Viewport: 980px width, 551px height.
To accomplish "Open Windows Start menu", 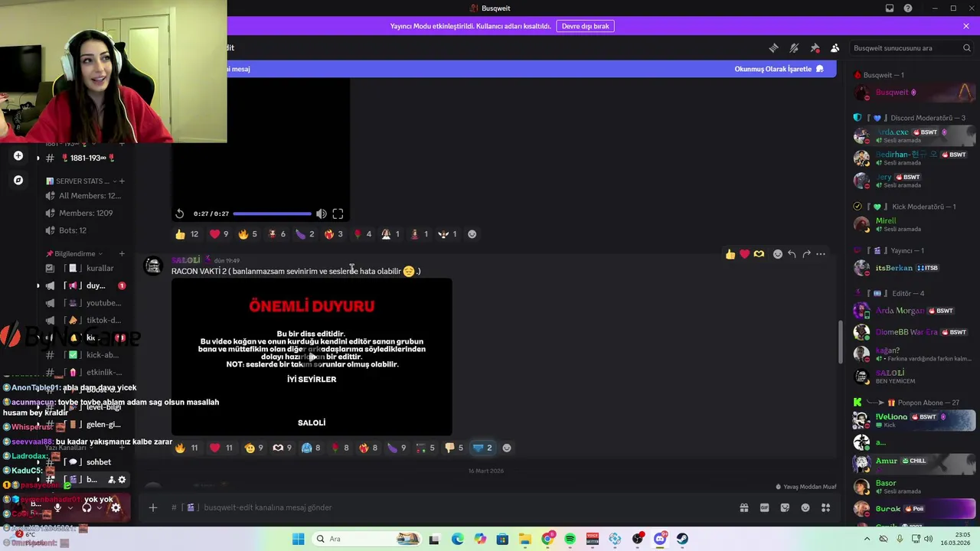I will pyautogui.click(x=298, y=539).
